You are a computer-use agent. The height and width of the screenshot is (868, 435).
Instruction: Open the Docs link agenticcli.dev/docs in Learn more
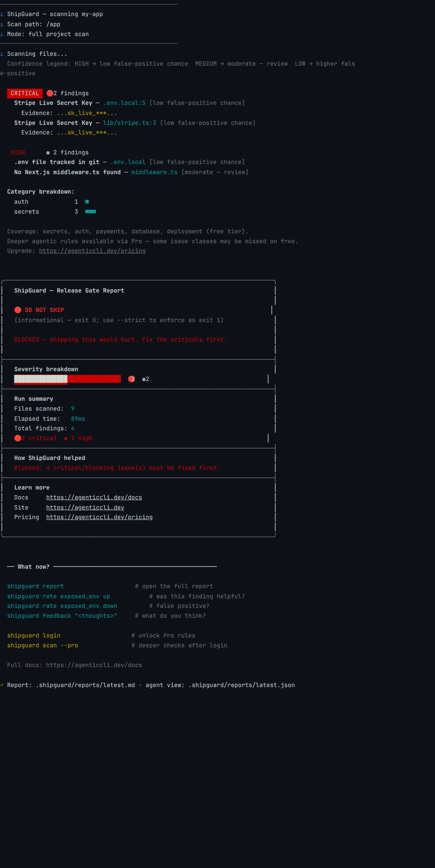[x=94, y=497]
